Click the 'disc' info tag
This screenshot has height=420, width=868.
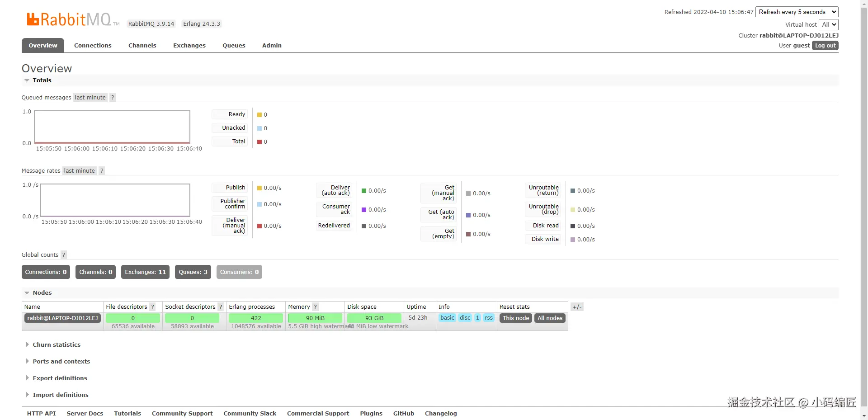465,318
